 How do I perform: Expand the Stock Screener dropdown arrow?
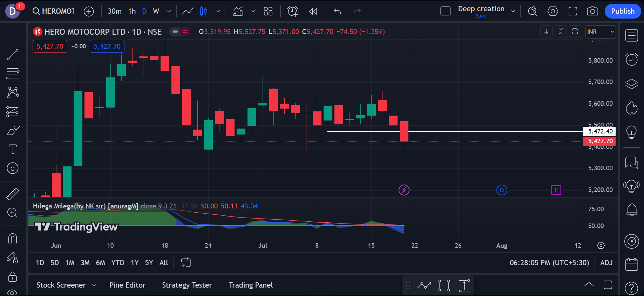94,285
